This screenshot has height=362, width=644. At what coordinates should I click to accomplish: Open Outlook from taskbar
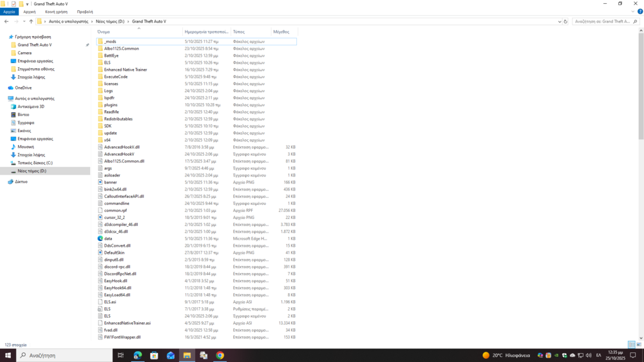pyautogui.click(x=171, y=356)
